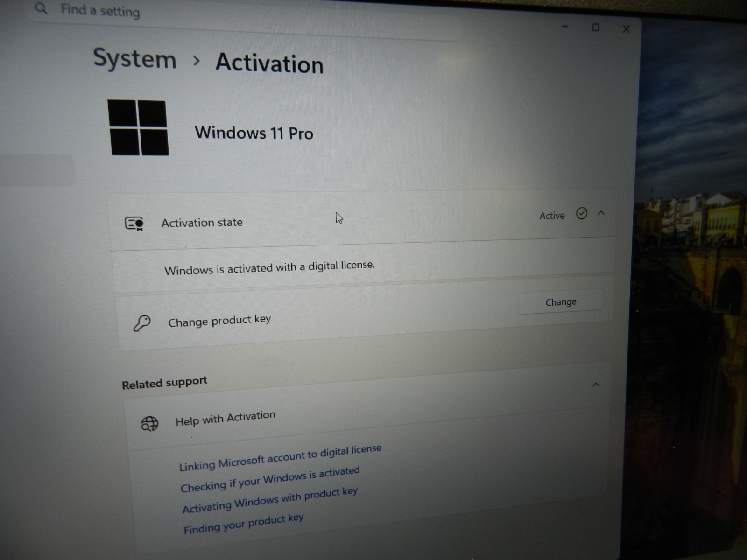Maximize the Settings window
747x560 pixels.
point(596,28)
